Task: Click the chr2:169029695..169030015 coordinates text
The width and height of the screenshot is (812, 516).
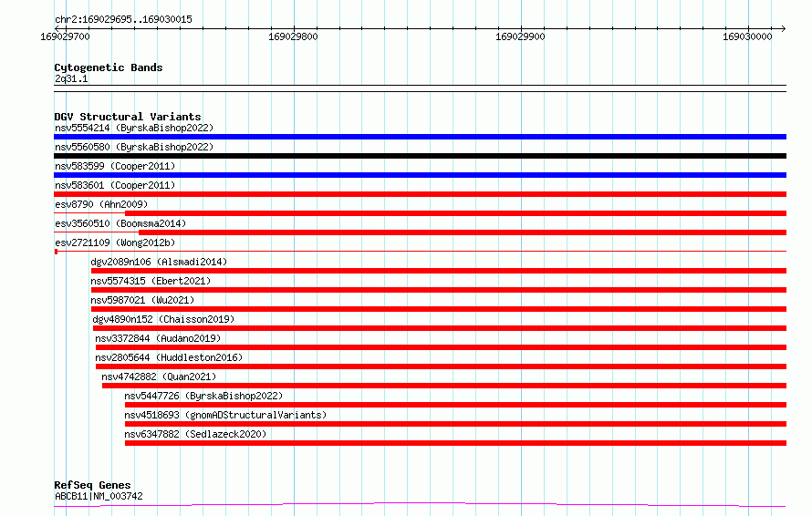Action: 123,20
